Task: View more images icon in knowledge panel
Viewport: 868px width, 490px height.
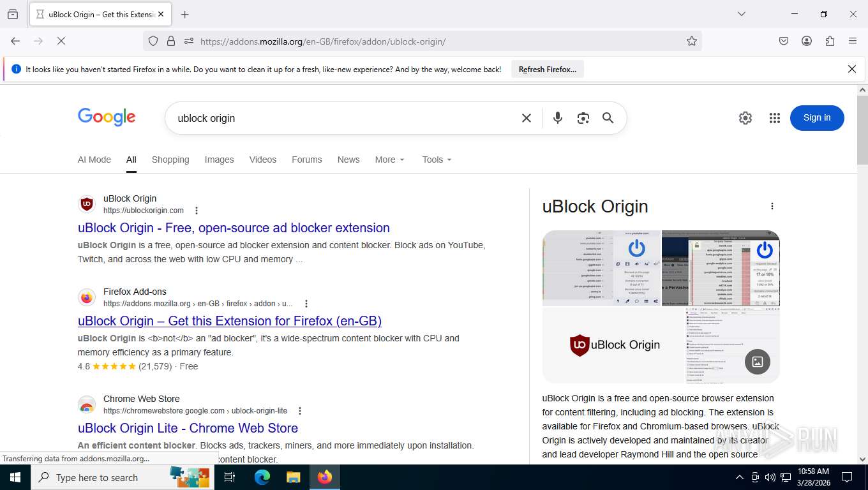Action: pyautogui.click(x=758, y=362)
